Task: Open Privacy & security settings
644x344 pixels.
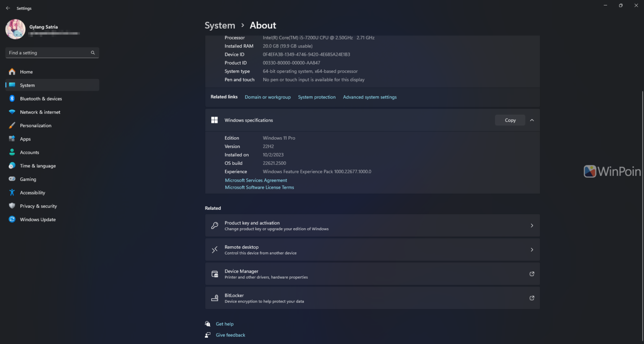Action: pyautogui.click(x=38, y=206)
